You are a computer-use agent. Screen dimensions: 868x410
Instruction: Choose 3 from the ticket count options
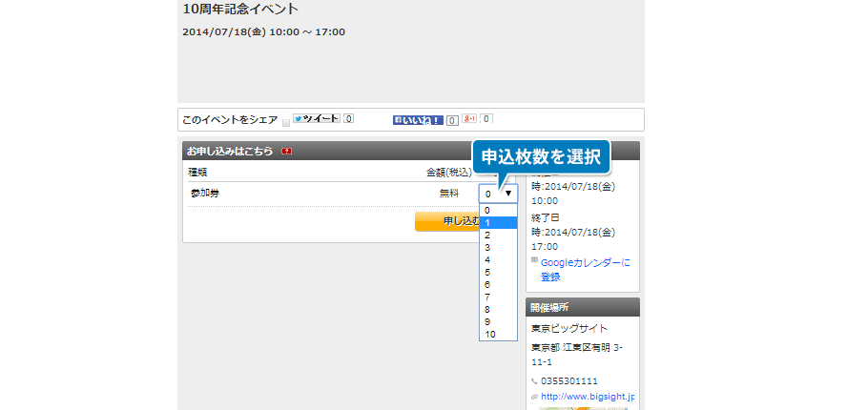click(x=498, y=247)
